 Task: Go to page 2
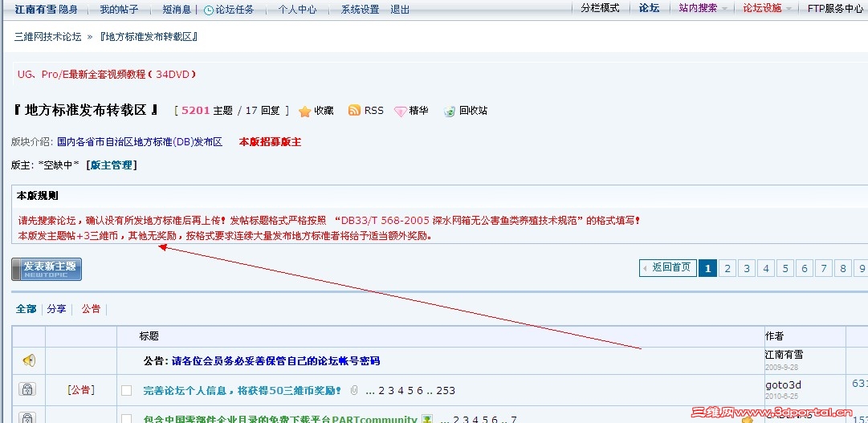(x=727, y=269)
